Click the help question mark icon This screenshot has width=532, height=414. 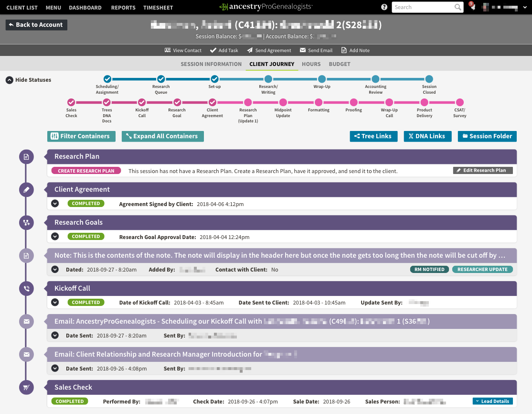tap(384, 7)
